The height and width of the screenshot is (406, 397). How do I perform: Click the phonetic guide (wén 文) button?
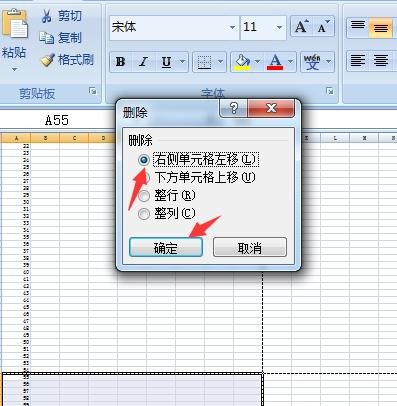[x=312, y=62]
